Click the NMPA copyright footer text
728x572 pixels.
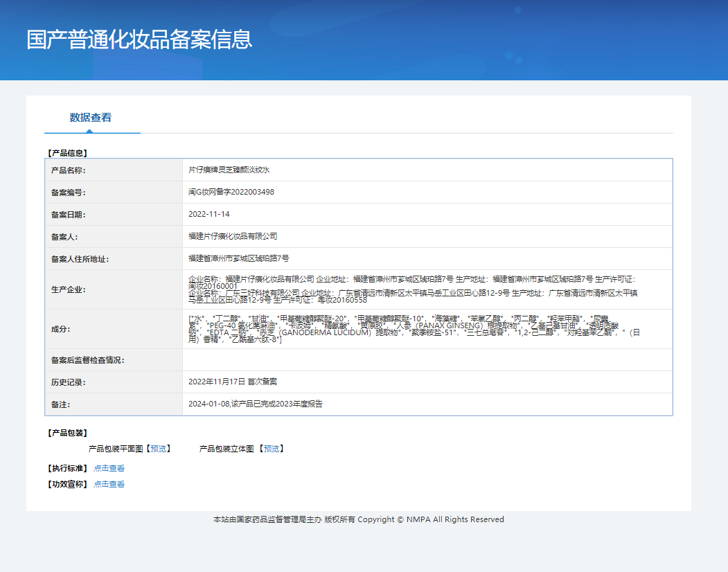point(359,519)
